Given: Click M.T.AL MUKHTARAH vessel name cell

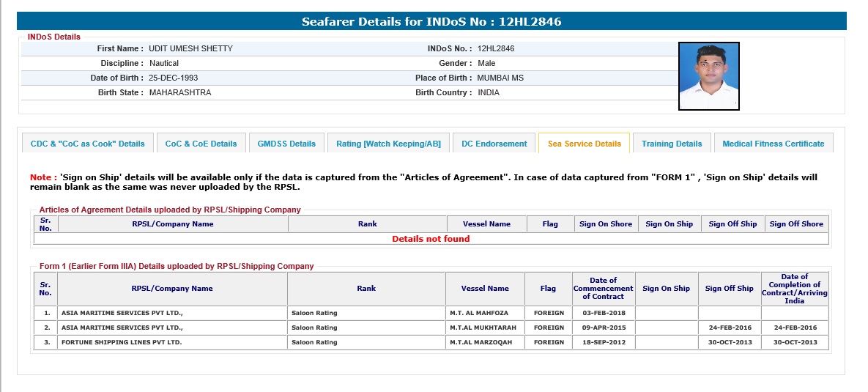Looking at the screenshot, I should click(484, 328).
